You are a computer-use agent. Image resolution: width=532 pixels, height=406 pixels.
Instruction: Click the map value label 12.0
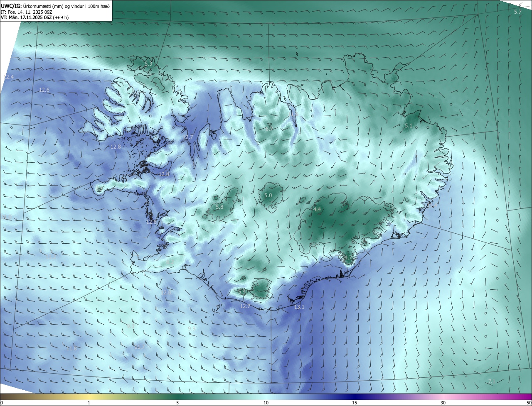coord(166,293)
